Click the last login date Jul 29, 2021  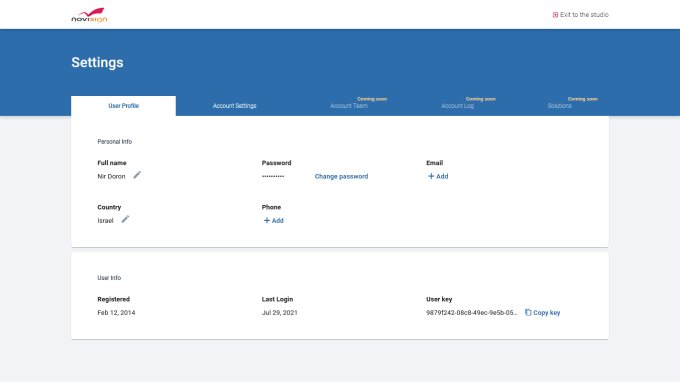[280, 313]
